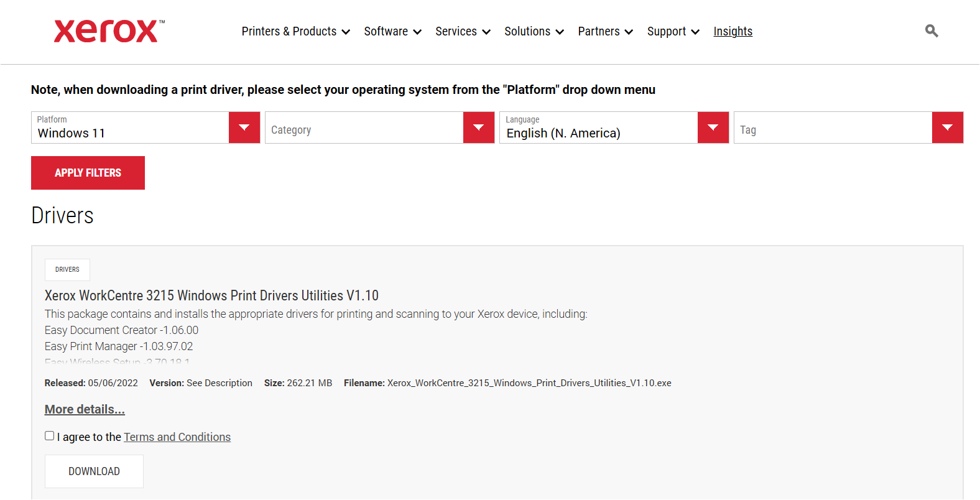Screen dimensions: 980x500
Task: Expand the Support menu
Action: (673, 32)
